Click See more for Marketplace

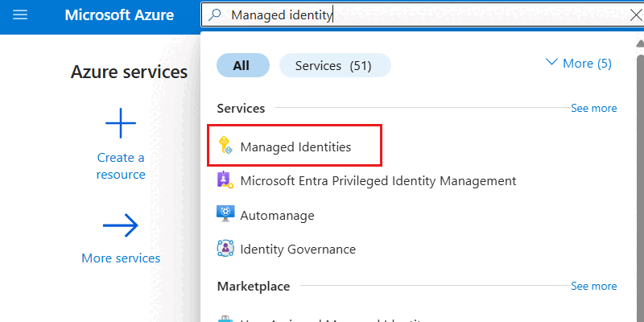[593, 286]
